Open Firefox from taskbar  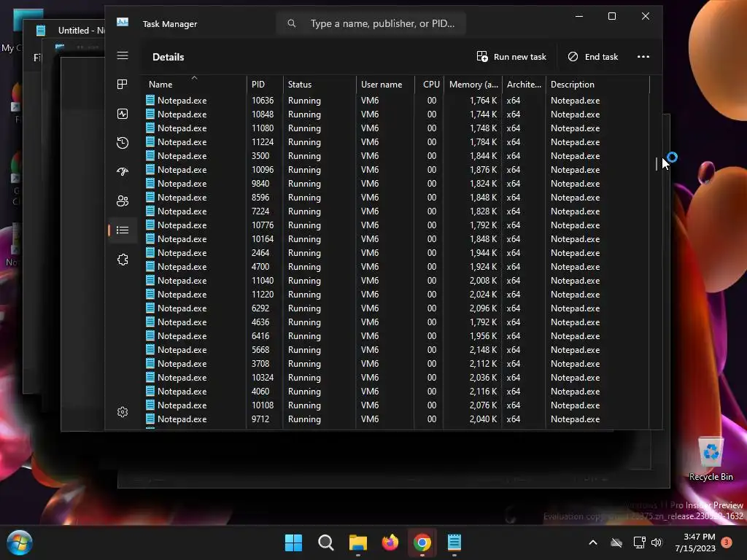click(390, 542)
